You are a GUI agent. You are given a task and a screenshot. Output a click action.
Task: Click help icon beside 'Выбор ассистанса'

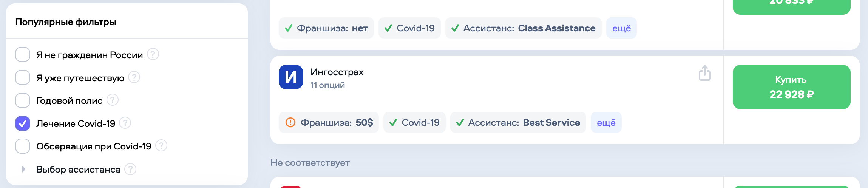[130, 169]
